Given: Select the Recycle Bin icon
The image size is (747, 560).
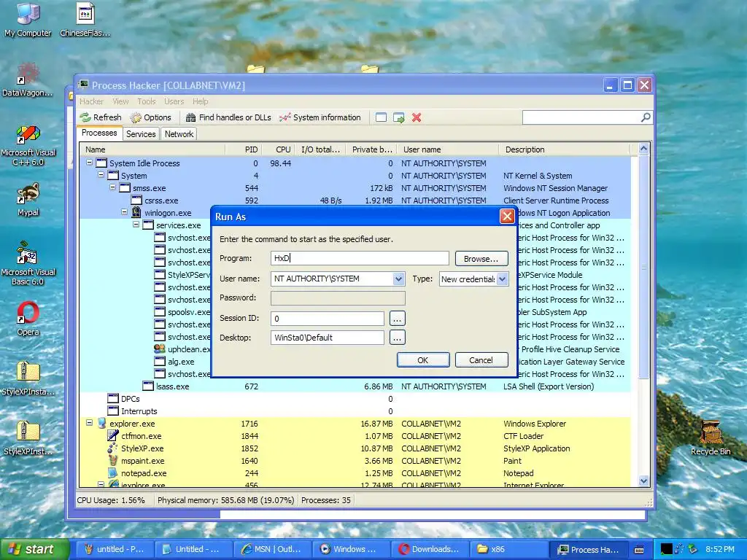Looking at the screenshot, I should click(711, 438).
